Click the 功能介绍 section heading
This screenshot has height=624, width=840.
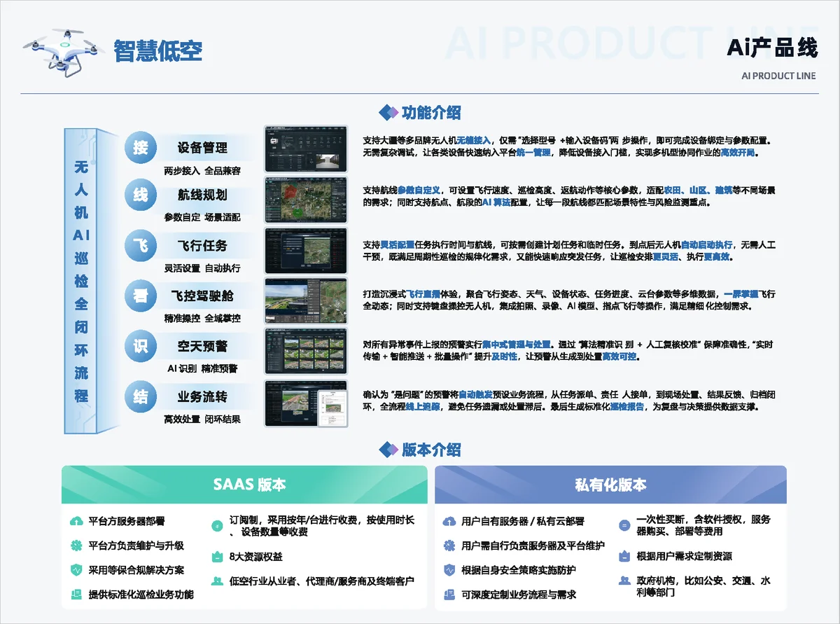431,112
